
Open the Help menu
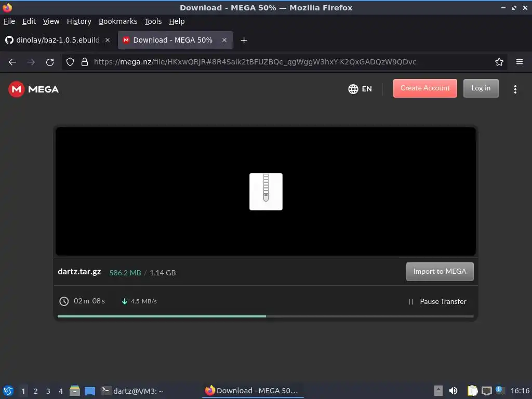177,21
